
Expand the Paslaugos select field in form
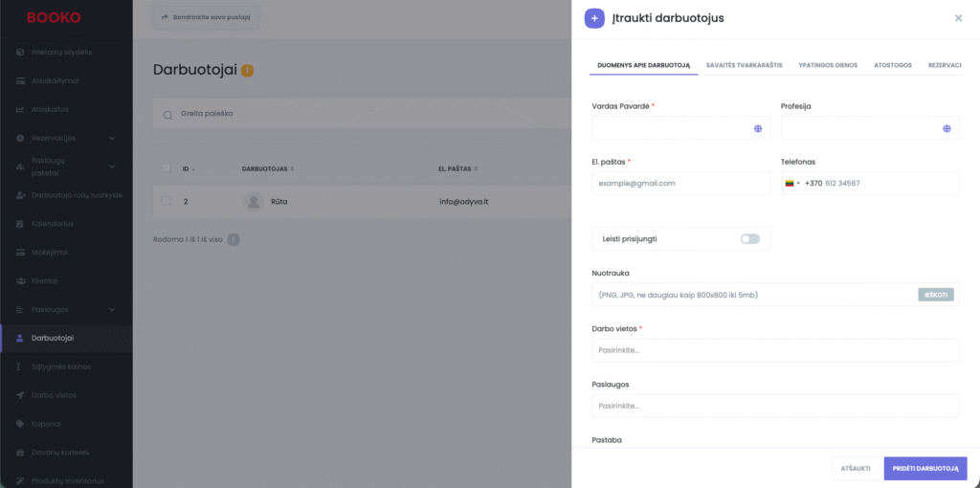[775, 406]
